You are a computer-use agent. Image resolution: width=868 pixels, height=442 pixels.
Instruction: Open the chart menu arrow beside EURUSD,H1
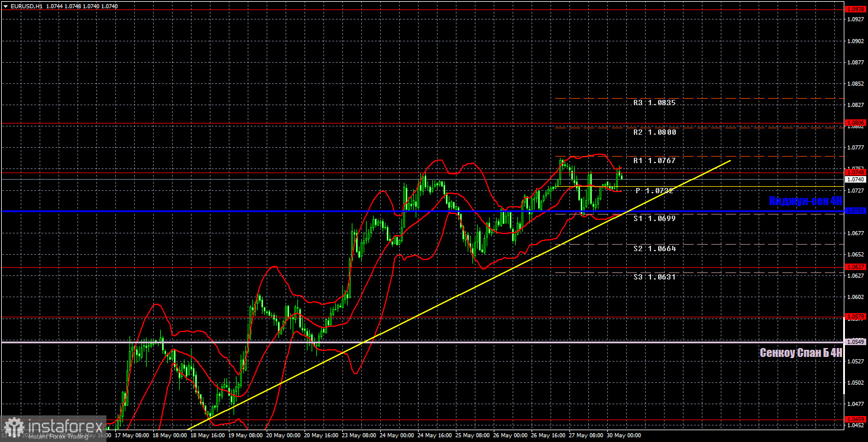(5, 5)
